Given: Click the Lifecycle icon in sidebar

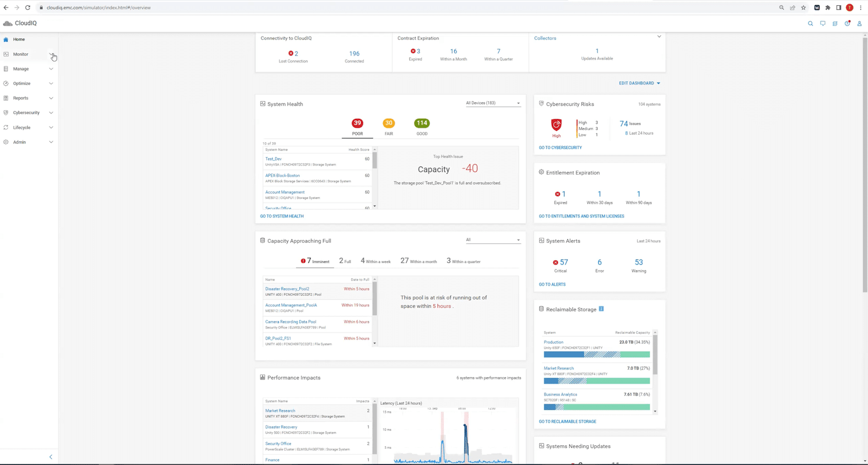Looking at the screenshot, I should coord(6,127).
